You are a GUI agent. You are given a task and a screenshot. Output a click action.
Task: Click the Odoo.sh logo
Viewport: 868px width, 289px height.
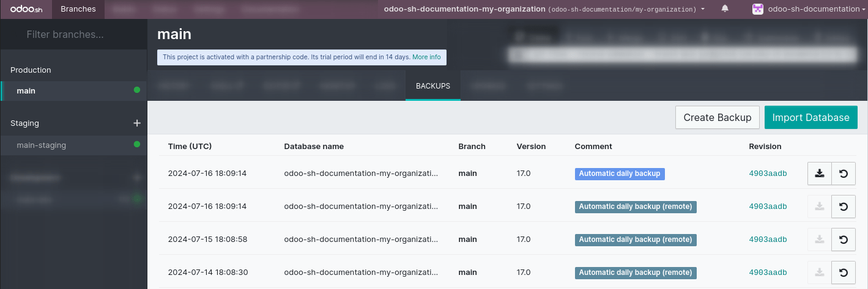coord(26,9)
